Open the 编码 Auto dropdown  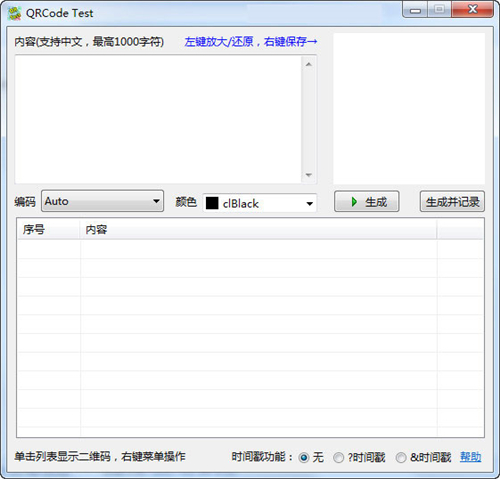pos(102,201)
